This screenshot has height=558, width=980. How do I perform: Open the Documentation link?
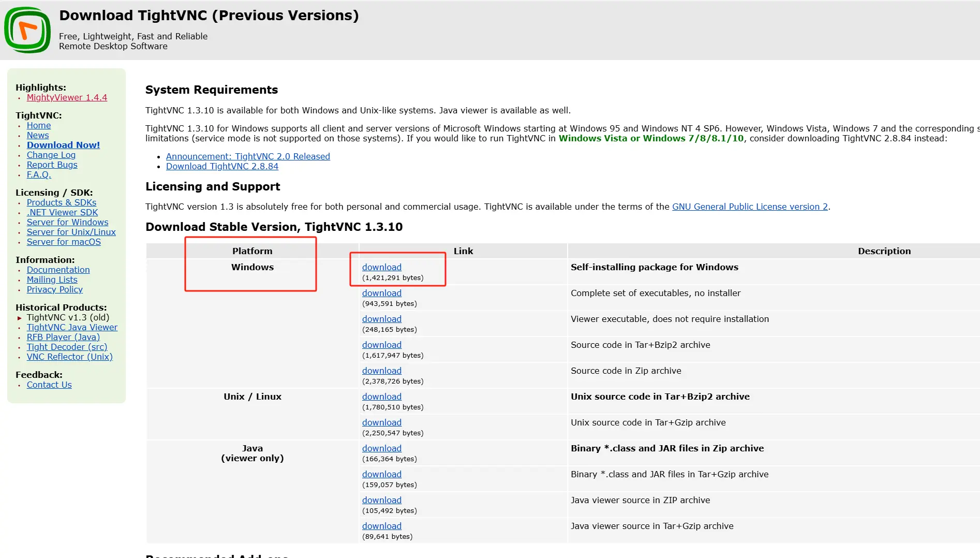58,270
